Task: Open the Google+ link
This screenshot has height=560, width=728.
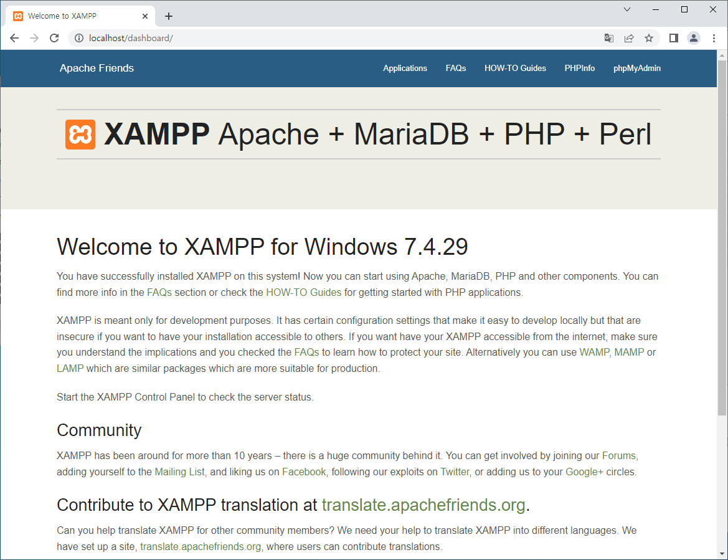Action: pyautogui.click(x=584, y=472)
